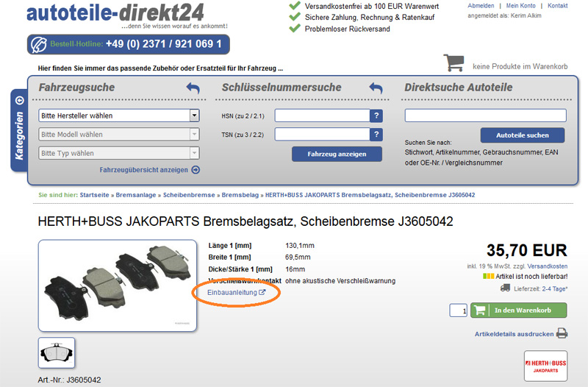This screenshot has height=387, width=588.
Task: Open the shopping cart icon
Action: pyautogui.click(x=453, y=63)
